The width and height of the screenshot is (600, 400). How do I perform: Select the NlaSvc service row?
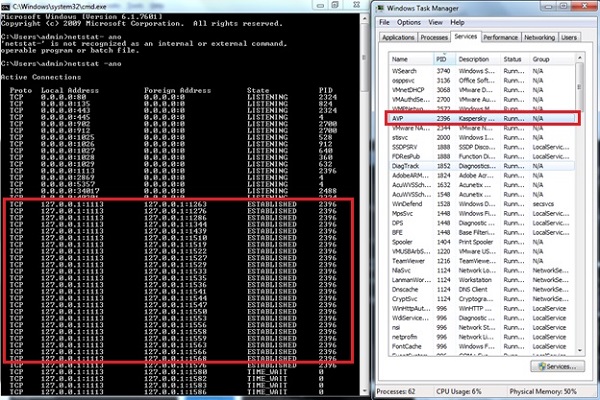pos(482,270)
